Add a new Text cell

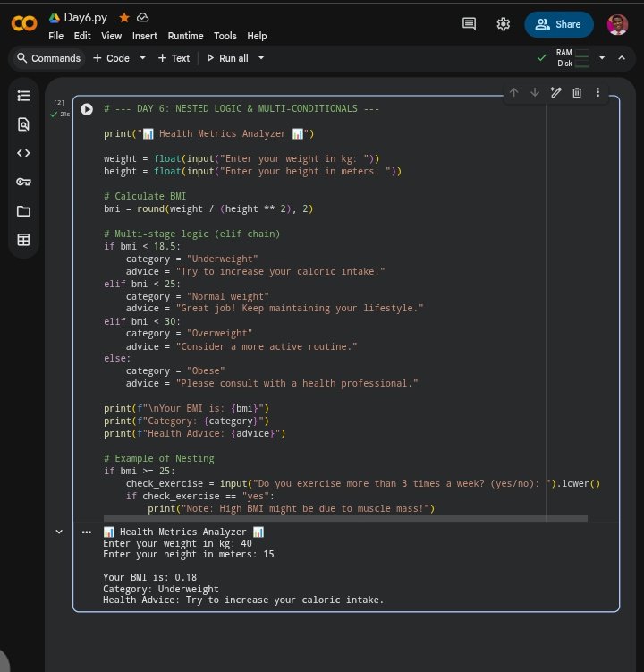(174, 58)
